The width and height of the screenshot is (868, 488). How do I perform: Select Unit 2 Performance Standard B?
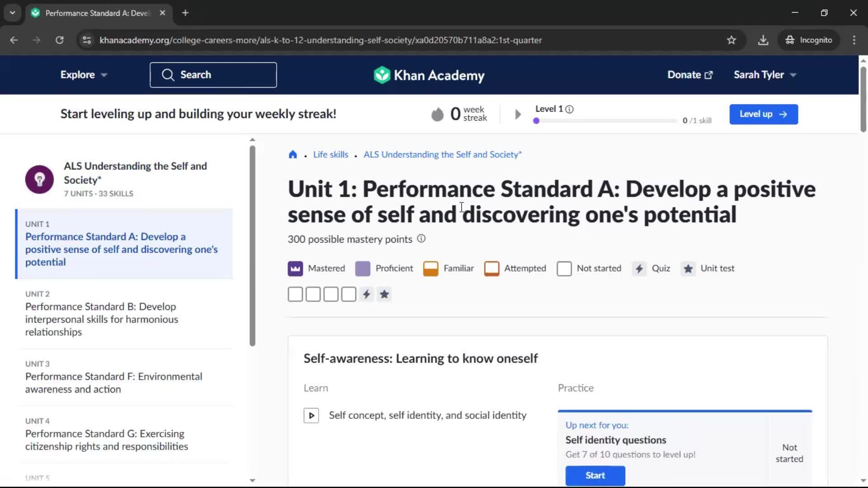(124, 314)
